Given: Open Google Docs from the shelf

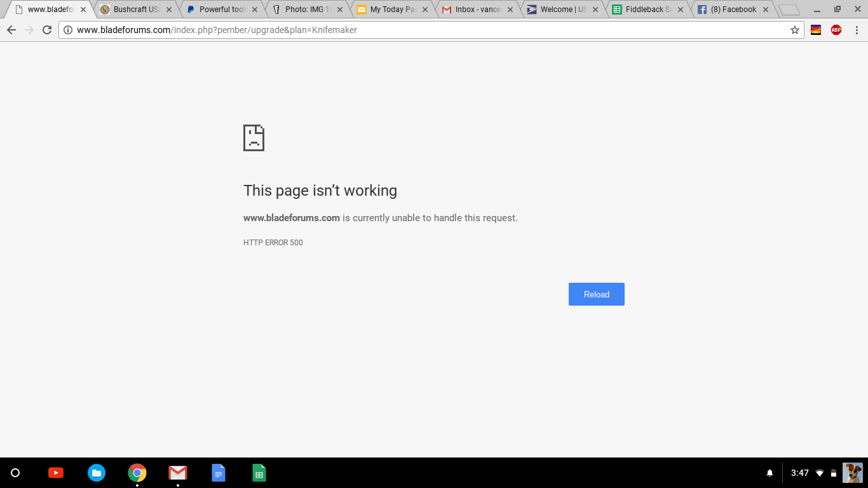Looking at the screenshot, I should tap(219, 473).
